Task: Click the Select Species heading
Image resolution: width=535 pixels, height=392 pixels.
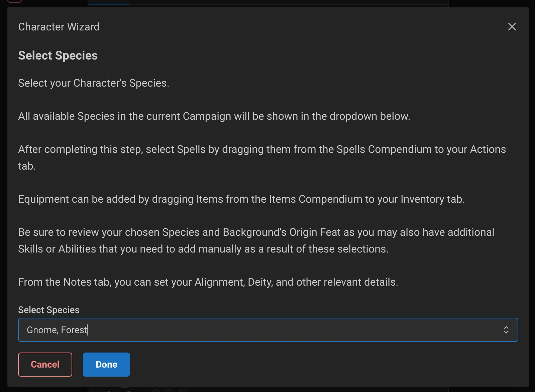Action: pyautogui.click(x=58, y=55)
